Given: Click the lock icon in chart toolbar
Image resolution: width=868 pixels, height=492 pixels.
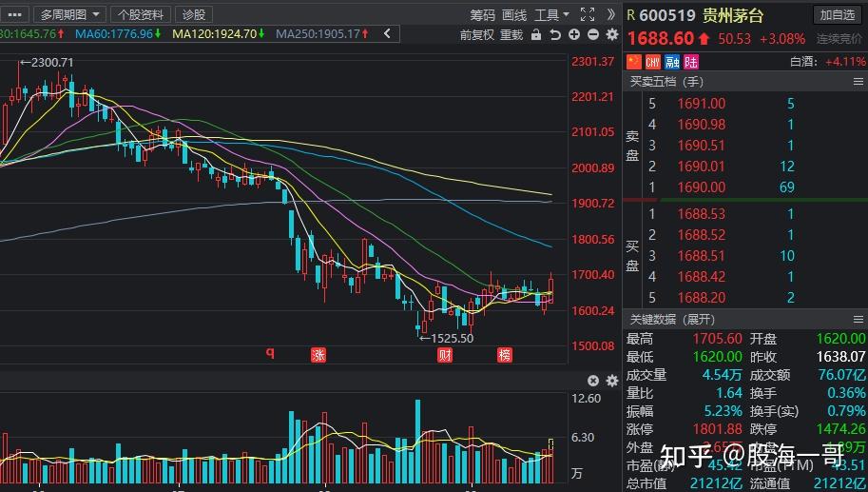Looking at the screenshot, I should (536, 34).
